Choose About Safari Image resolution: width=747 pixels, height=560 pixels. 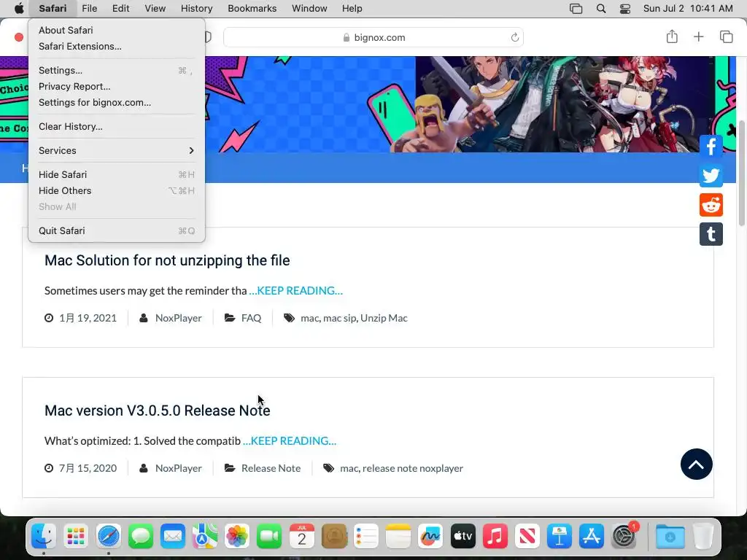pos(117,30)
